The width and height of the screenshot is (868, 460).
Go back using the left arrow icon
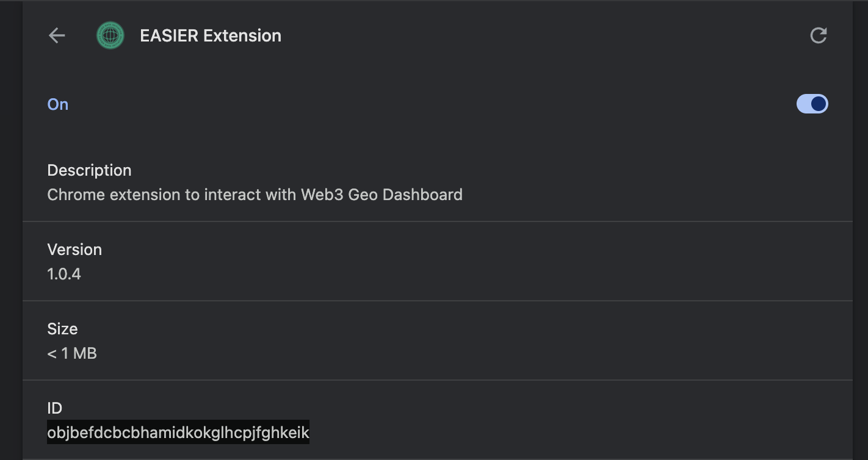pos(57,35)
